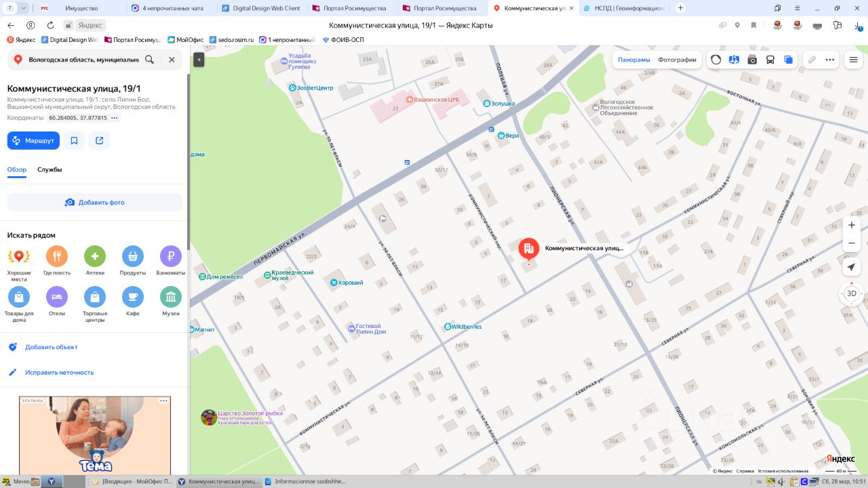868x488 pixels.
Task: Share the location using the share icon
Action: click(100, 140)
